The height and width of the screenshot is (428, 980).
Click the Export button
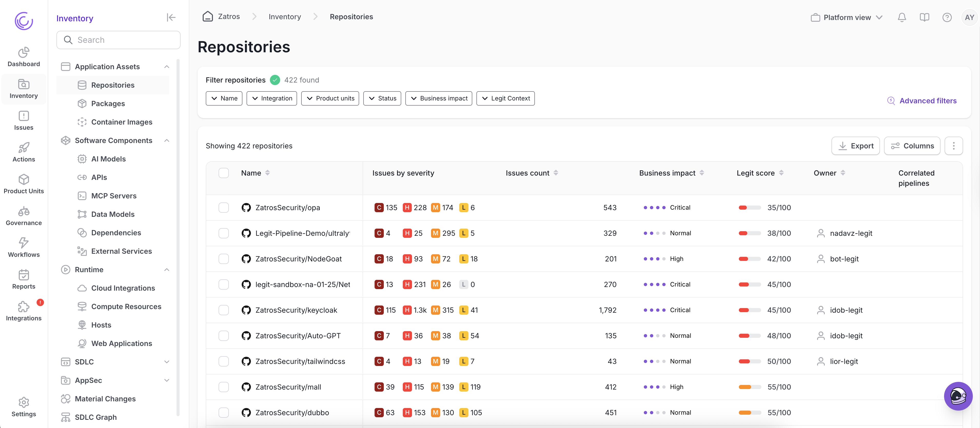(x=855, y=146)
